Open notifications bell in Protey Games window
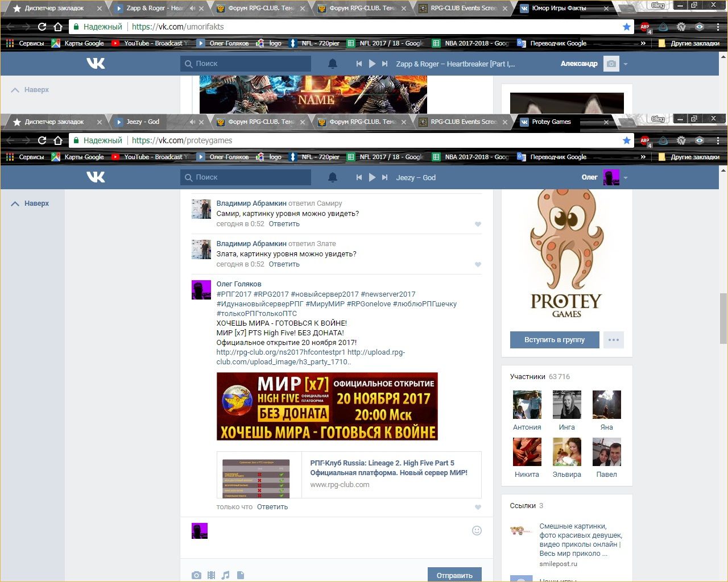 [x=333, y=177]
